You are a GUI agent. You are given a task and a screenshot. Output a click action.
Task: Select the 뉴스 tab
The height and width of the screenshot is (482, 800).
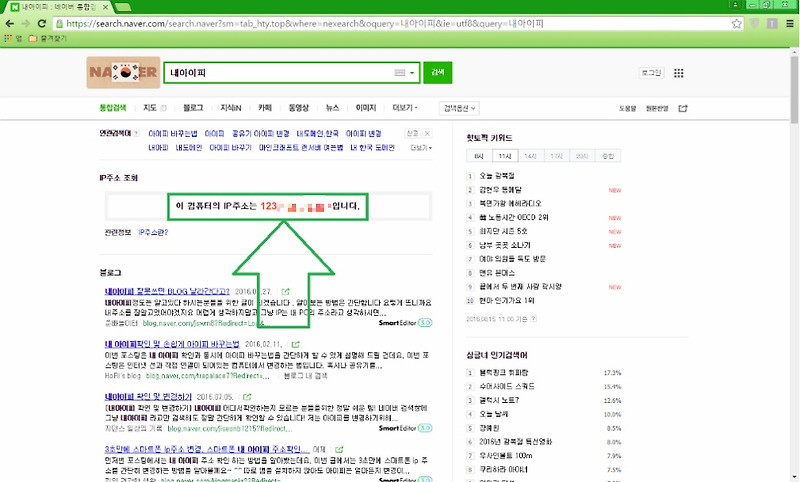click(x=332, y=108)
